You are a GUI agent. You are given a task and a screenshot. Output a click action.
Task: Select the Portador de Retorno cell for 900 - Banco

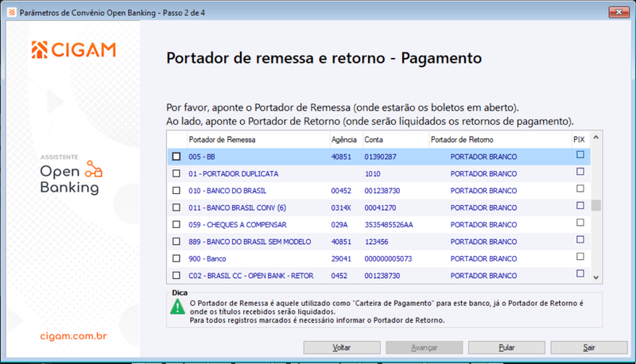(x=500, y=258)
